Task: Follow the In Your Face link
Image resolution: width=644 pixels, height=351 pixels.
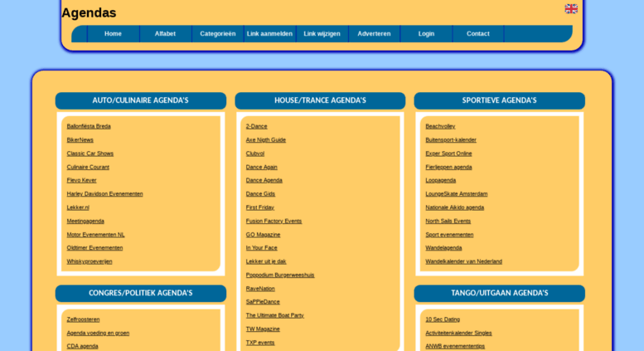Action: (x=262, y=247)
